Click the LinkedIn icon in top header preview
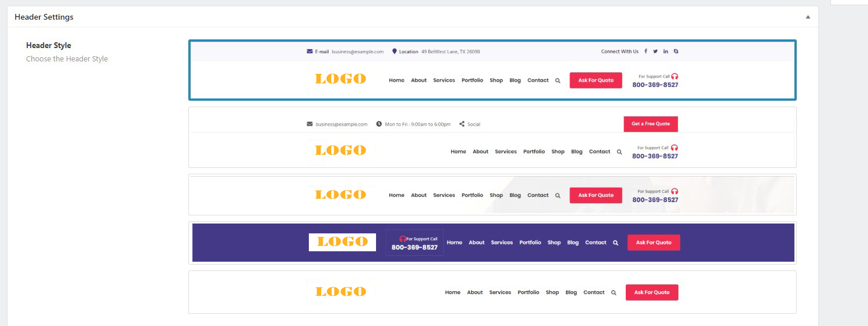The image size is (868, 326). (666, 52)
